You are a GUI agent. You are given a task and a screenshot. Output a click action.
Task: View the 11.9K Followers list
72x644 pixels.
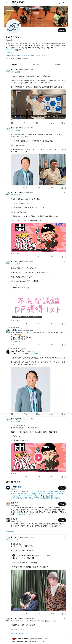click(x=23, y=59)
